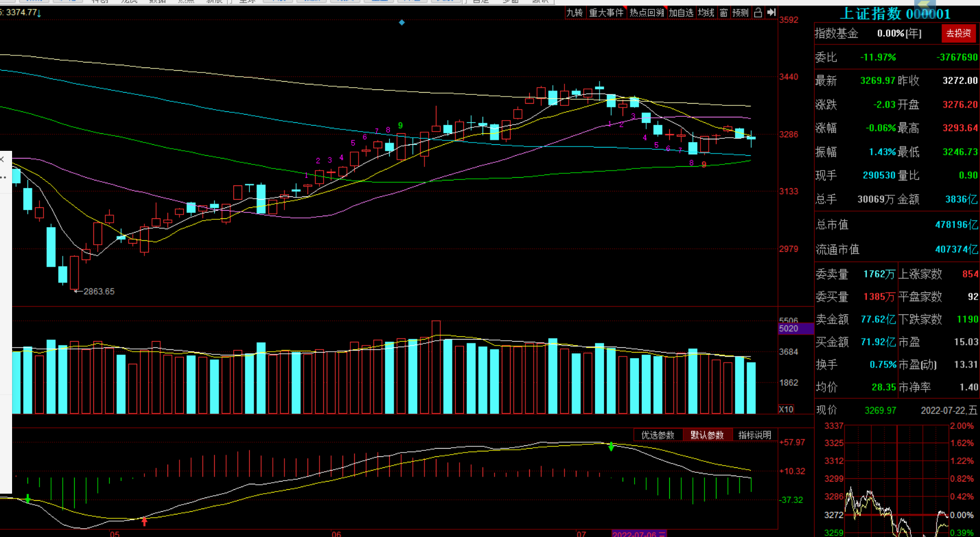Click the 委比 -11.97% value
This screenshot has width=980, height=537.
click(x=877, y=57)
